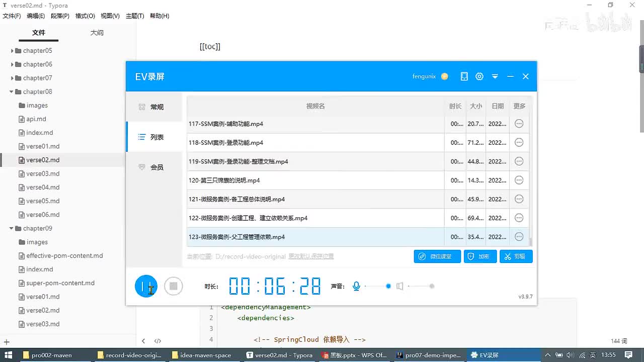Expand chapter06 folder
The height and width of the screenshot is (362, 644).
[12, 64]
